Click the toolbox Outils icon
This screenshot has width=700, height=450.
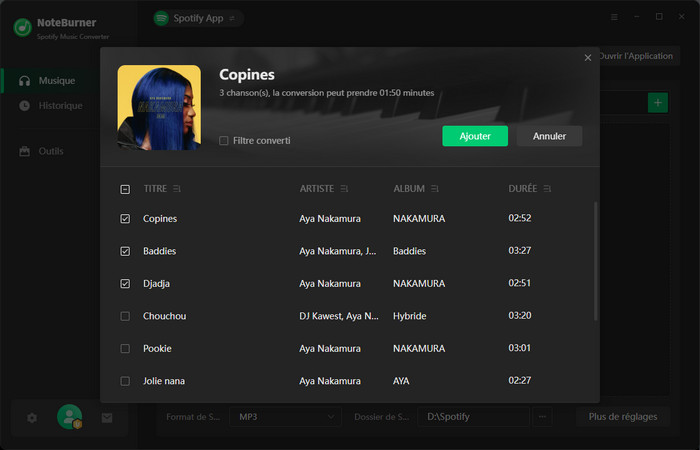pos(25,151)
